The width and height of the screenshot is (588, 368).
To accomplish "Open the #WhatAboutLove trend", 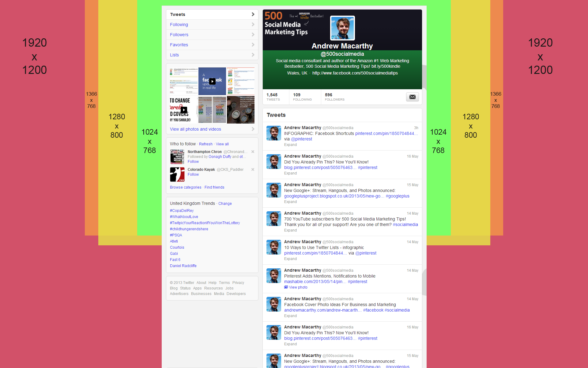I will 184,217.
